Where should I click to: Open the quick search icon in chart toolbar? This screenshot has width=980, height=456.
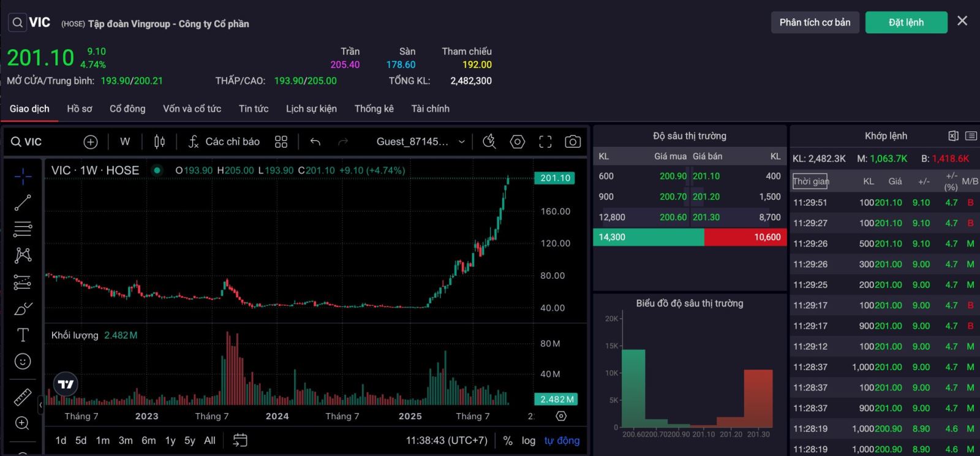tap(489, 142)
